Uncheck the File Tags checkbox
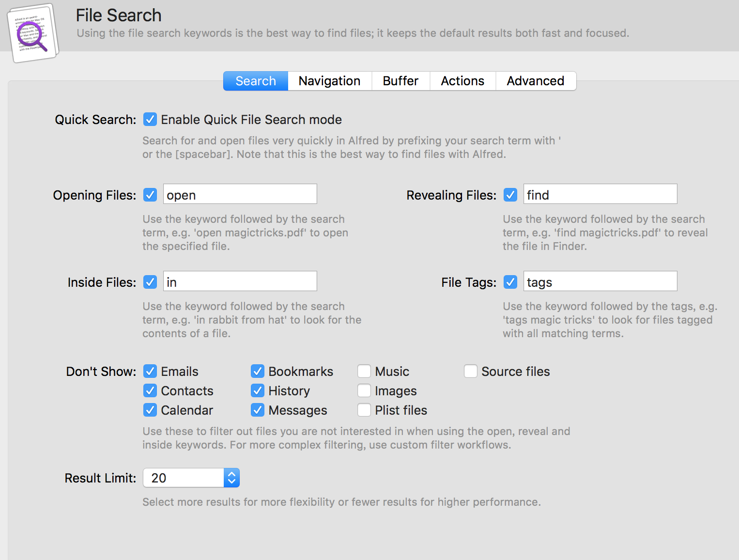Image resolution: width=739 pixels, height=560 pixels. coord(510,282)
